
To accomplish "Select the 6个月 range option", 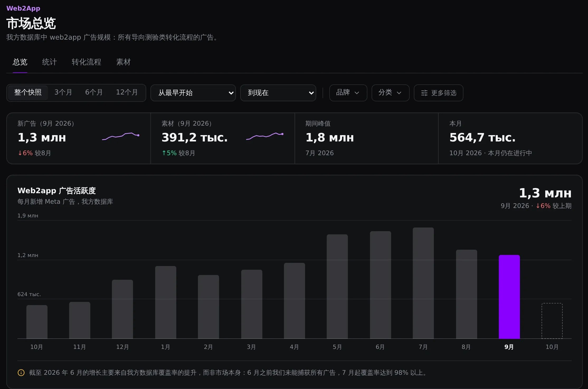I will [x=94, y=93].
